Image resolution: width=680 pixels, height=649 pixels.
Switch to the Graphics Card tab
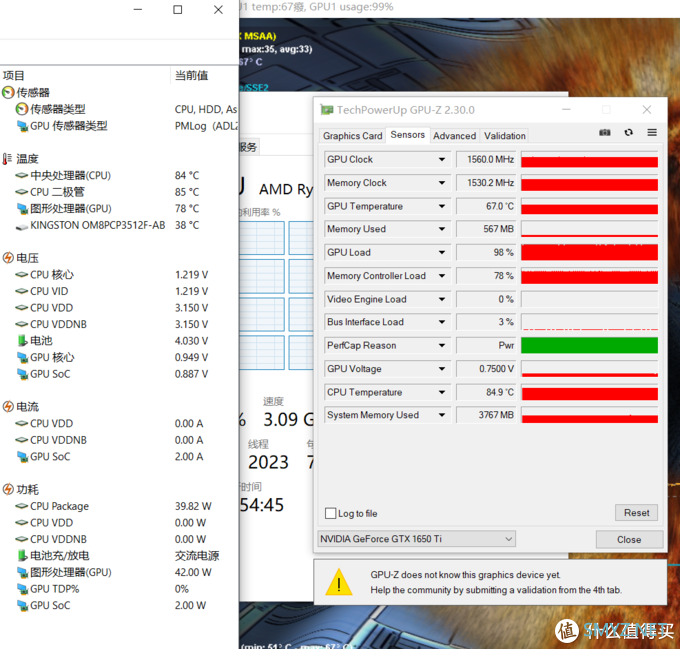pos(353,136)
